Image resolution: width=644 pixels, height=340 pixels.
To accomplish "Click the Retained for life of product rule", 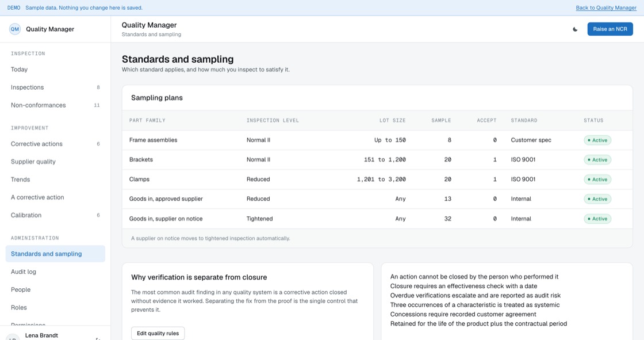I will 478,324.
